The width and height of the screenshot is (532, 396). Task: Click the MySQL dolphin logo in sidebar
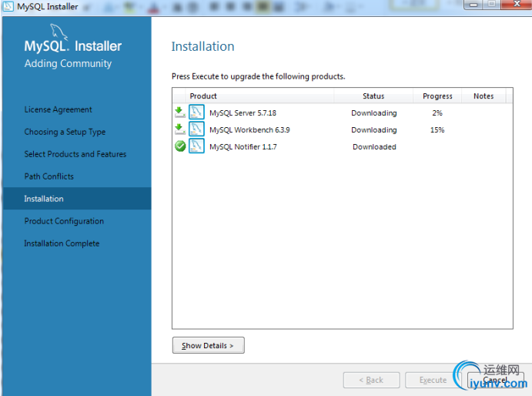(59, 32)
